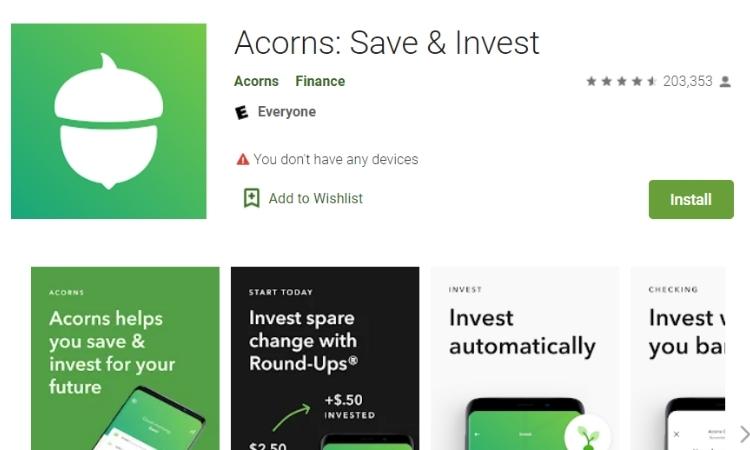Click the reviewer person icon
The height and width of the screenshot is (450, 750).
725,82
